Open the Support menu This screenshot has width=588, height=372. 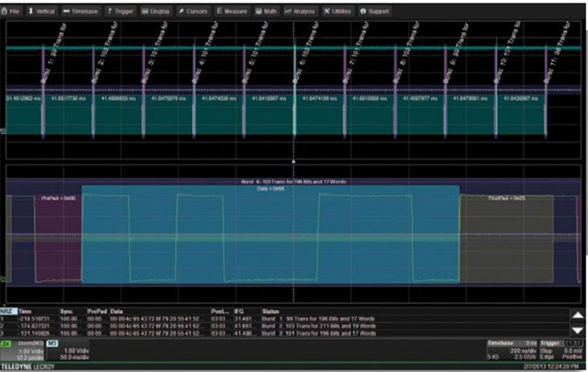(374, 11)
